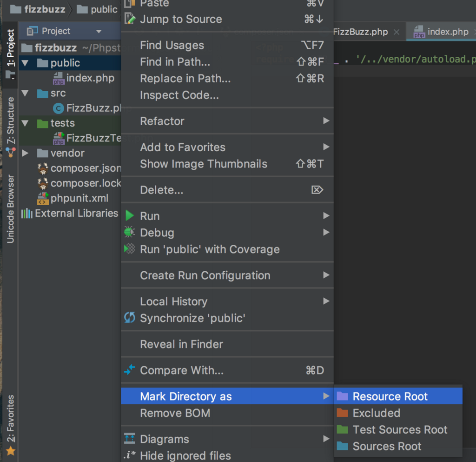
Task: Select Inspect Code menu entry
Action: [x=227, y=95]
